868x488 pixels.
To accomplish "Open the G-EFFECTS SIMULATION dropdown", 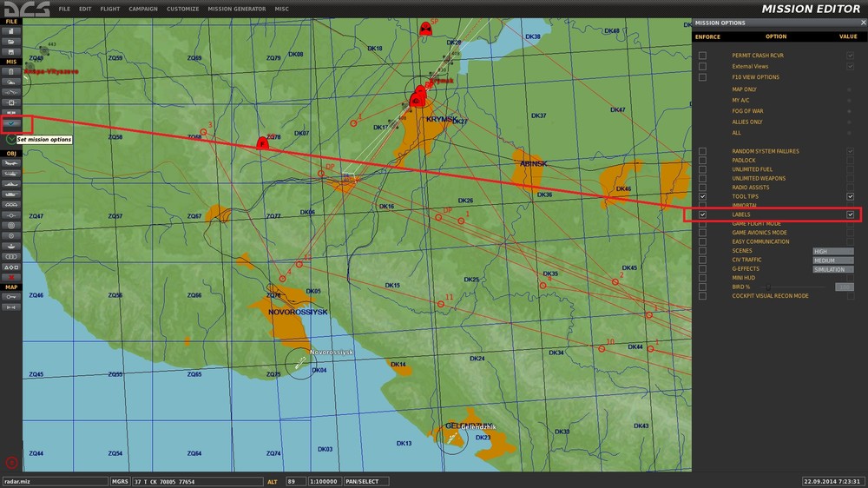I will click(x=833, y=269).
